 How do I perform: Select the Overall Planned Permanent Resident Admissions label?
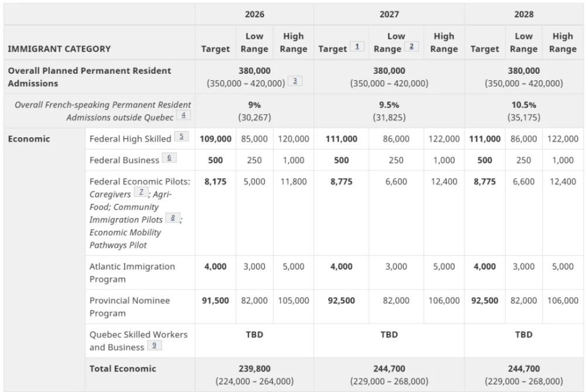tap(89, 77)
